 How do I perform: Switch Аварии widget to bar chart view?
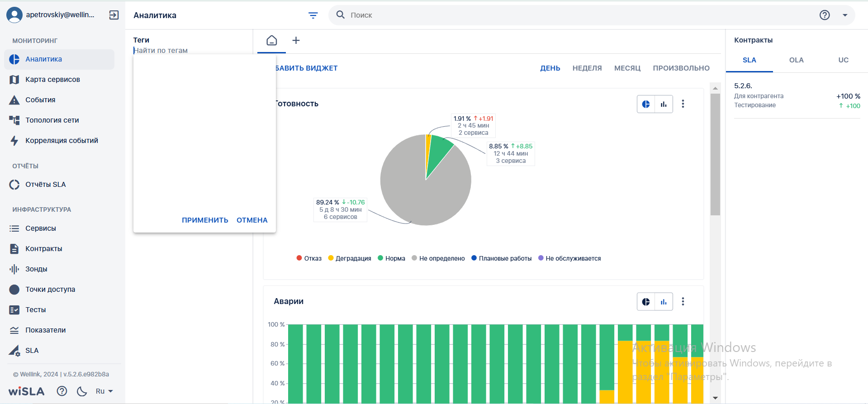point(664,302)
